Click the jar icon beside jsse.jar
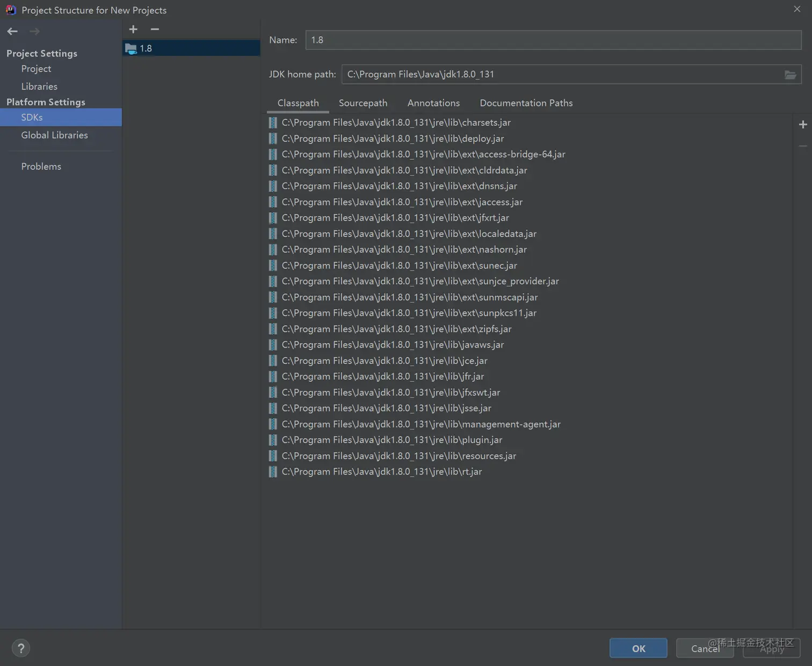 coord(273,409)
